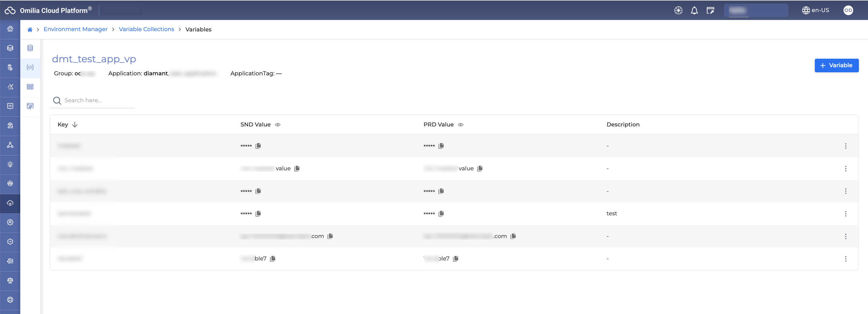Open the person with circuit nodes icon
This screenshot has width=868, height=314.
(x=10, y=184)
